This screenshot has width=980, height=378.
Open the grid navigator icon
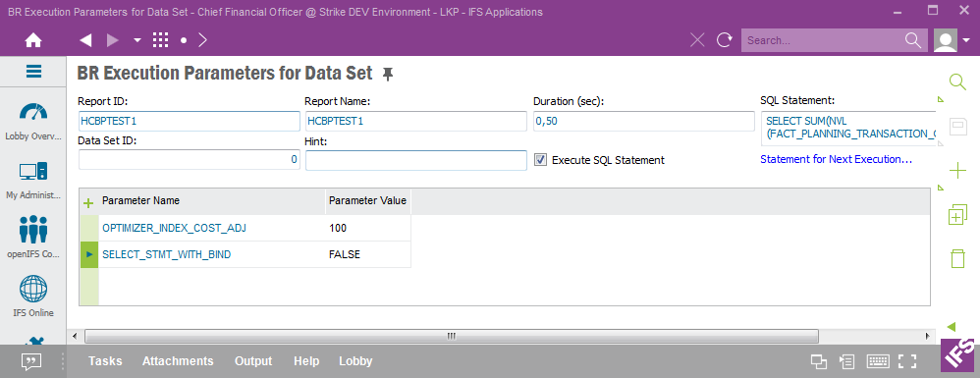tap(161, 40)
